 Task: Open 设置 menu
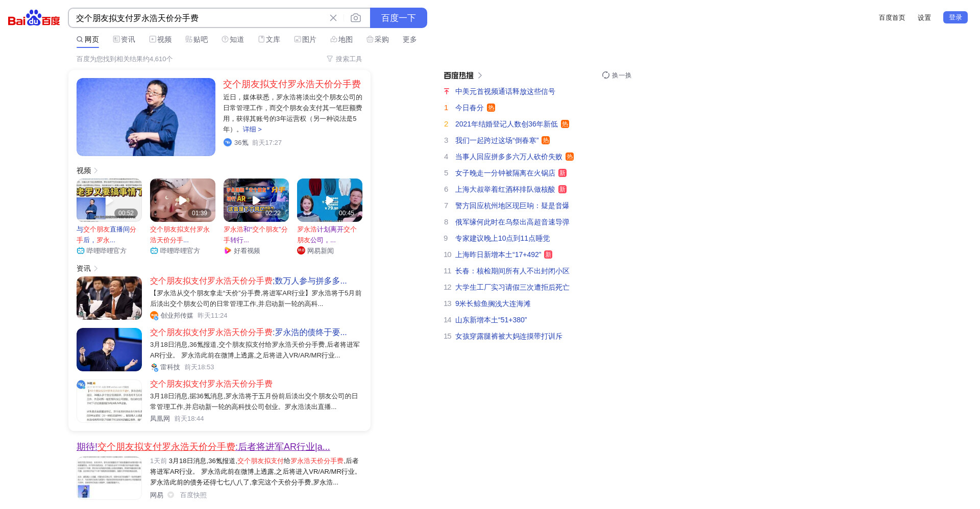[924, 18]
